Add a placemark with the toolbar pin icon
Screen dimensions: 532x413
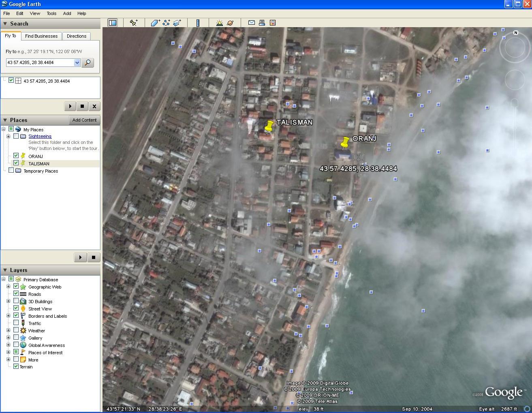tap(134, 23)
